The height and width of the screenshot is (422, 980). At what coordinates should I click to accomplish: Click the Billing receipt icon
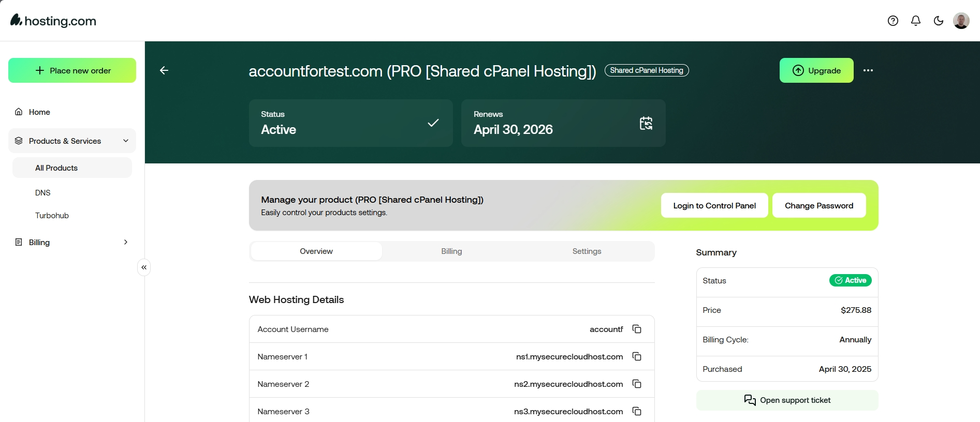pos(19,242)
